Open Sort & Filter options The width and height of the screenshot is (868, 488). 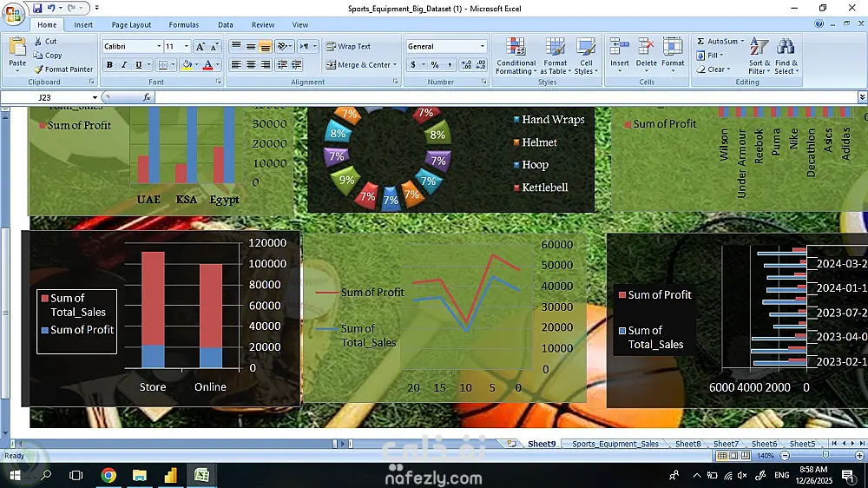pyautogui.click(x=759, y=56)
